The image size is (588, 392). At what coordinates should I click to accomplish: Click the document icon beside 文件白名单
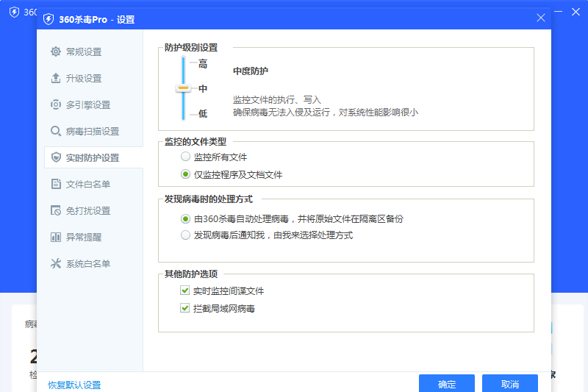pos(56,185)
